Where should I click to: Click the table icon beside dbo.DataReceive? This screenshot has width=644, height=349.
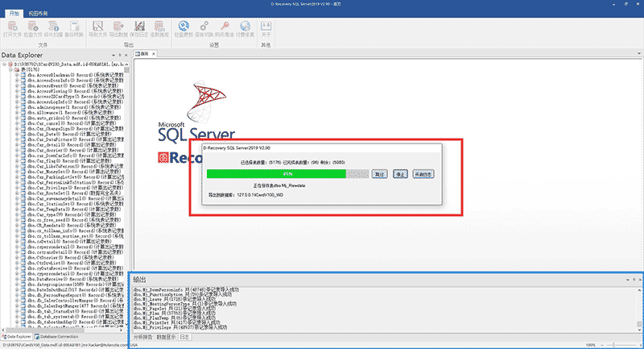tap(23, 279)
